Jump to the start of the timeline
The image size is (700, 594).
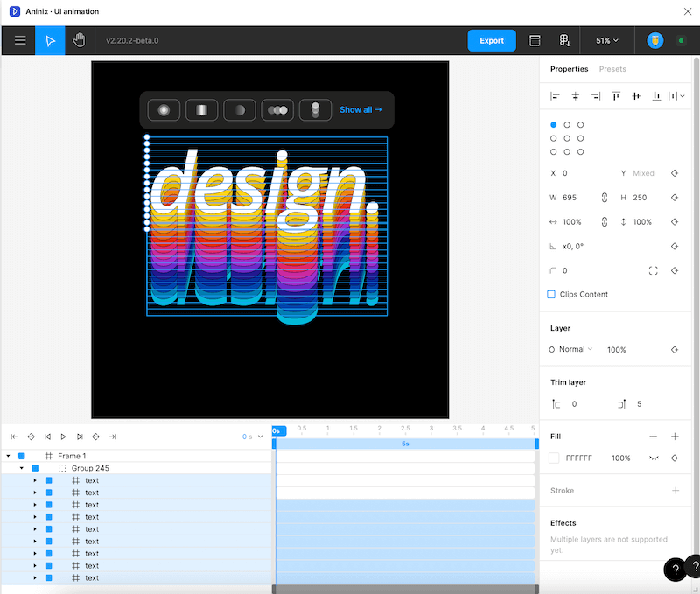[x=14, y=437]
